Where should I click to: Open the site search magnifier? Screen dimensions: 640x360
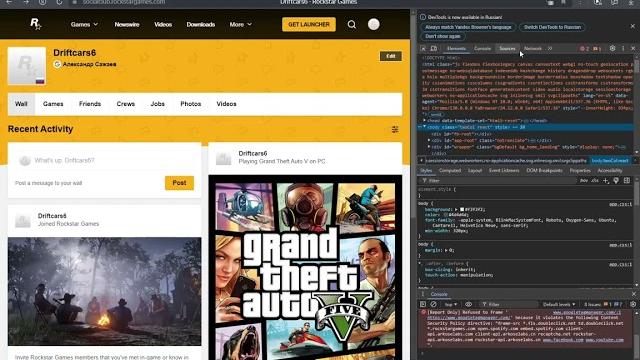351,24
